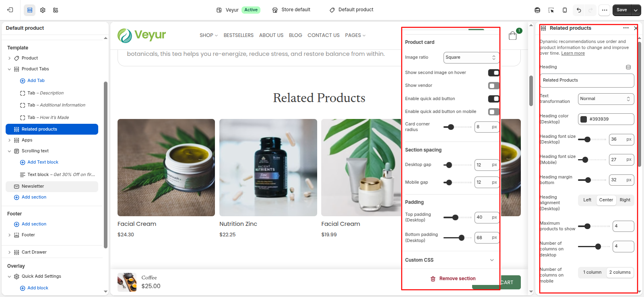This screenshot has height=297, width=644.
Task: Click the dynamic source icon beside Heading
Action: click(x=628, y=67)
